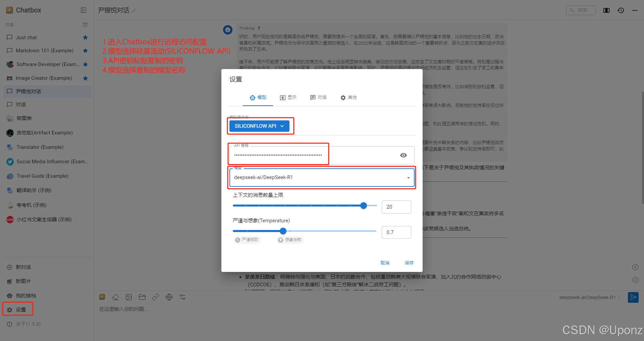Image resolution: width=644 pixels, height=341 pixels.
Task: Click the Temperature slider
Action: tap(305, 231)
